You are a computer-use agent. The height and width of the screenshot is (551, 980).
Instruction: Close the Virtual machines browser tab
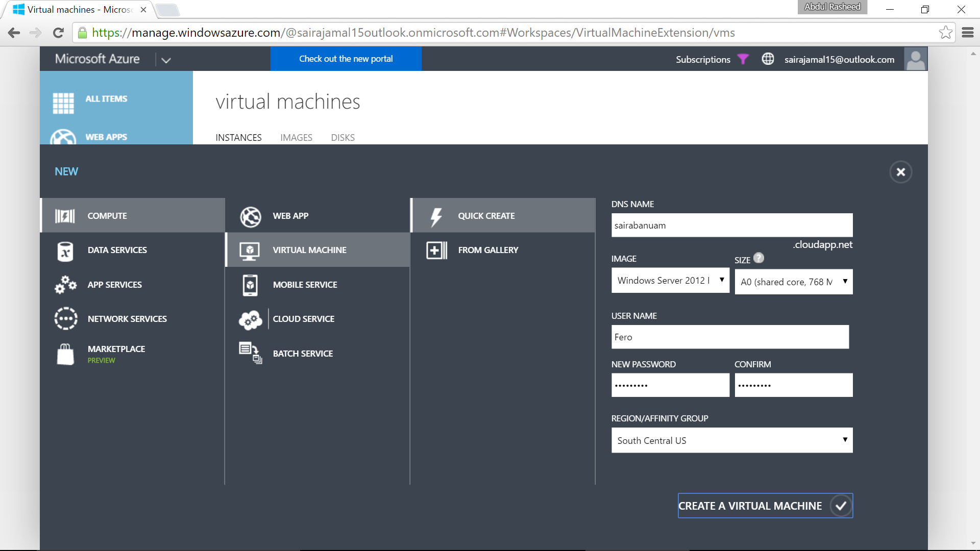point(143,10)
